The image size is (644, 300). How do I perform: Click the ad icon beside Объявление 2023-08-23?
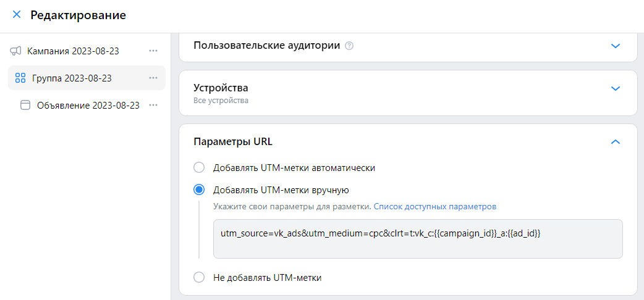[25, 106]
